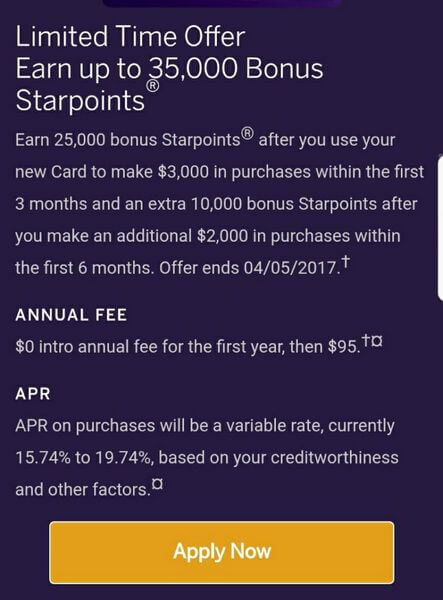Click 'APR on purchases will be' text
The image size is (443, 600).
pyautogui.click(x=115, y=426)
